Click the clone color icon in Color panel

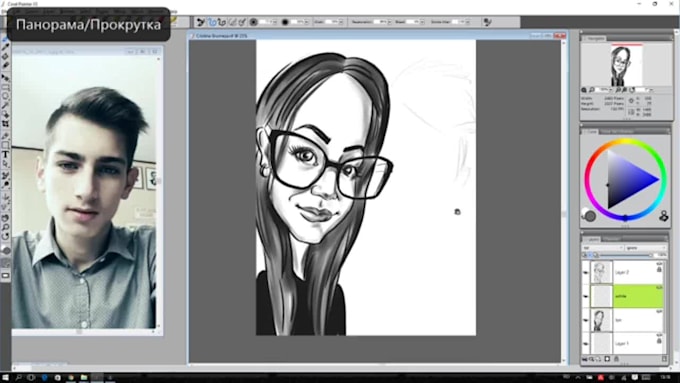pyautogui.click(x=664, y=216)
